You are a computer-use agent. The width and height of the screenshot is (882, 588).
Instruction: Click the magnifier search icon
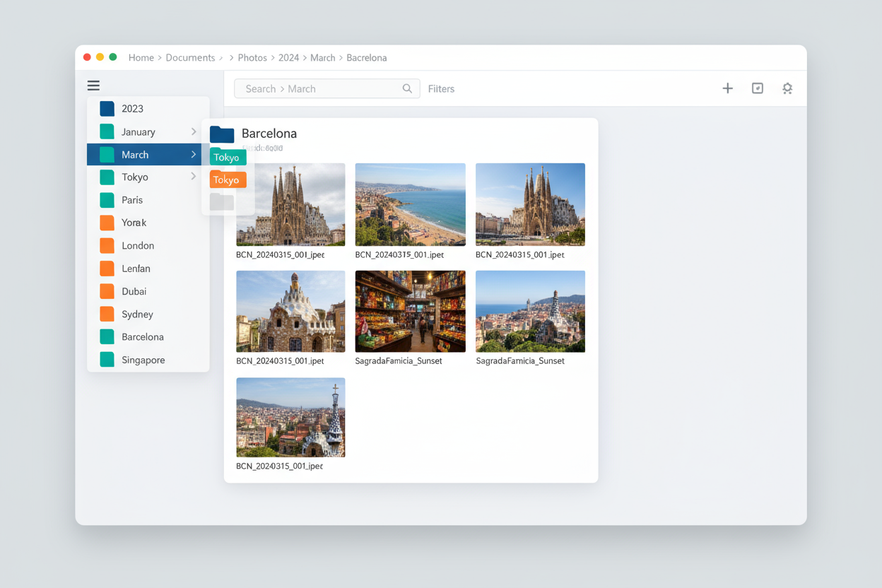(x=407, y=88)
